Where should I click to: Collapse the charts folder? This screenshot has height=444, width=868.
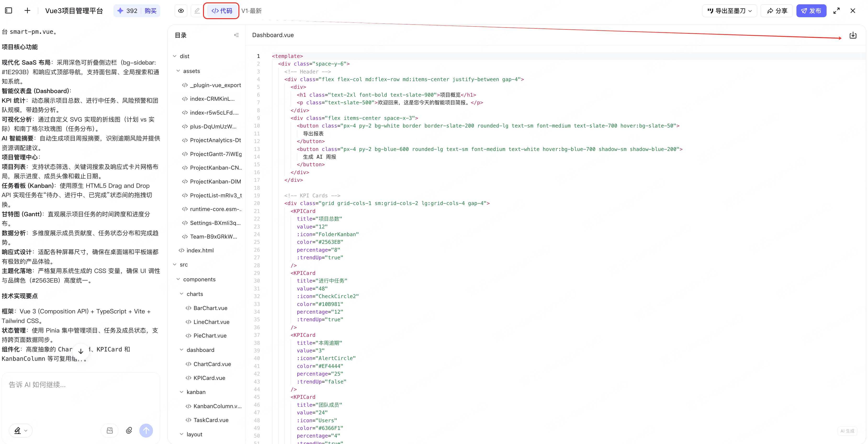(x=182, y=294)
